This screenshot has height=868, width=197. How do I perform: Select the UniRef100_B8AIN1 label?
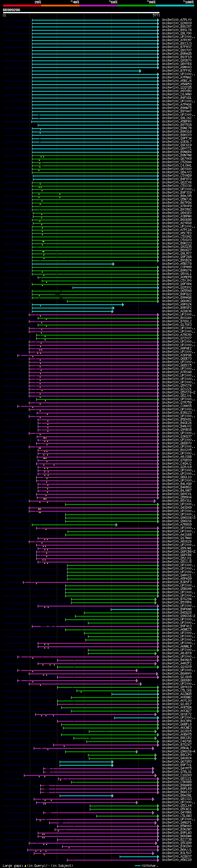click(177, 796)
